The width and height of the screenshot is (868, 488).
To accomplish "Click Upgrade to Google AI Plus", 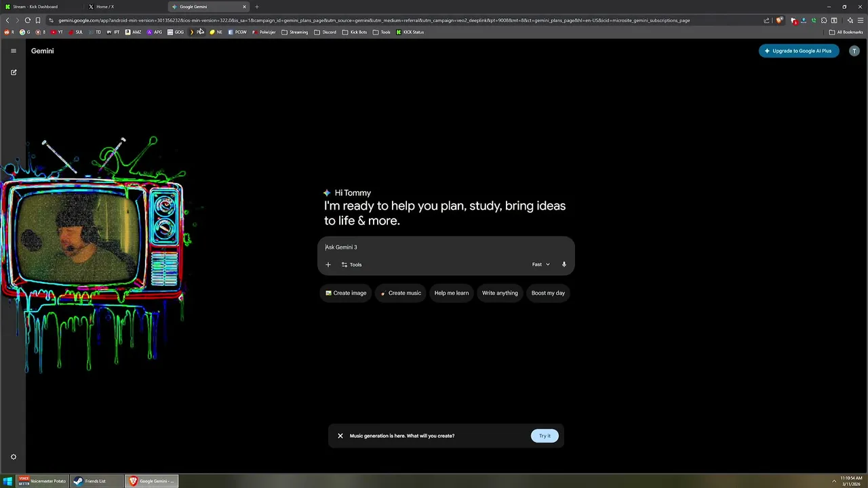I will (799, 51).
